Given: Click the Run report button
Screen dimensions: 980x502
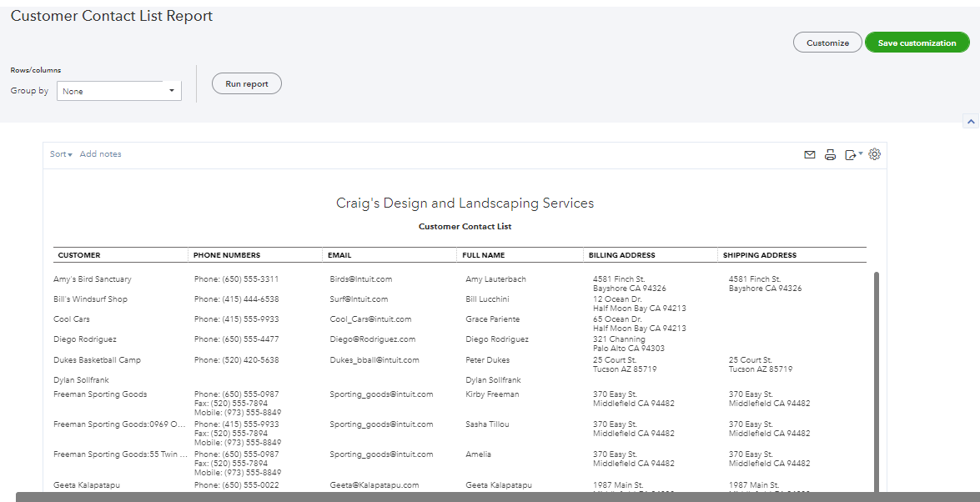Looking at the screenshot, I should [x=246, y=83].
